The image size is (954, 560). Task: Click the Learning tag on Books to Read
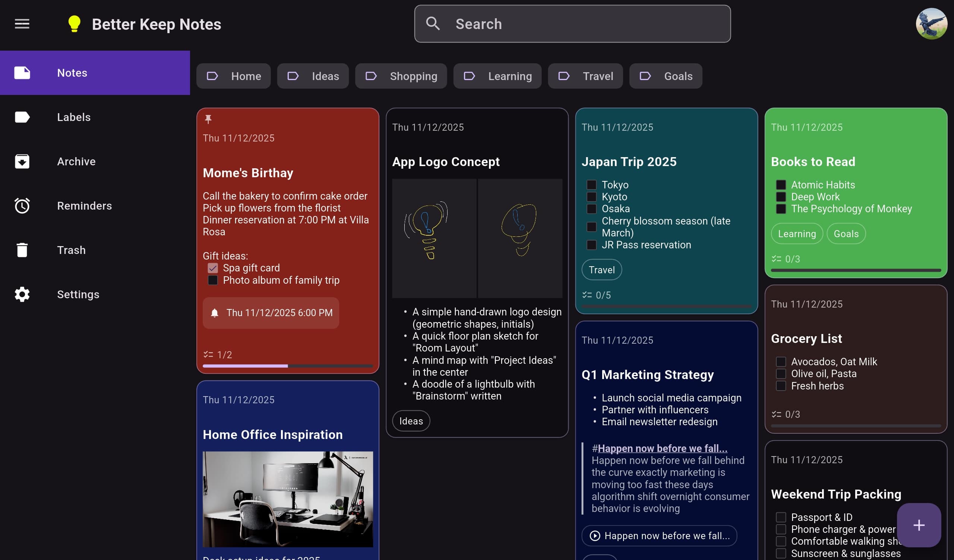click(x=796, y=233)
